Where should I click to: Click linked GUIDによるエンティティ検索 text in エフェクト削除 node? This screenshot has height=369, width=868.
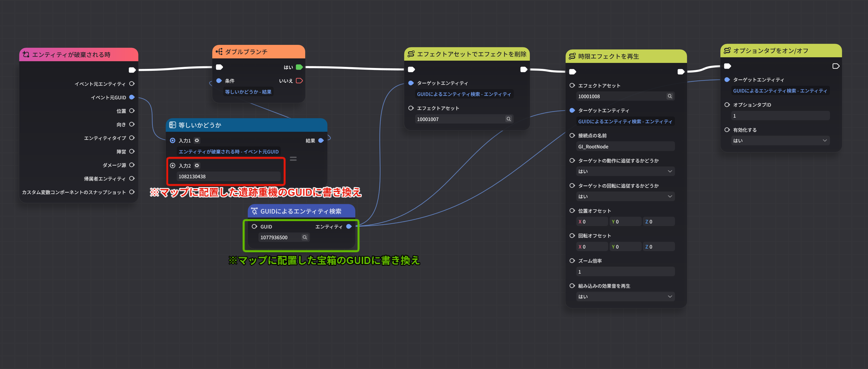pyautogui.click(x=464, y=94)
